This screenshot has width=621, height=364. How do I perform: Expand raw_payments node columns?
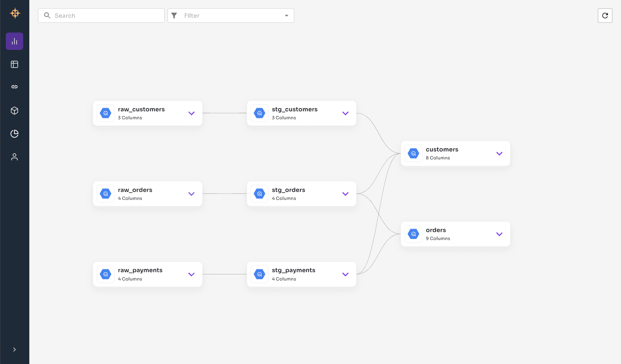(191, 274)
